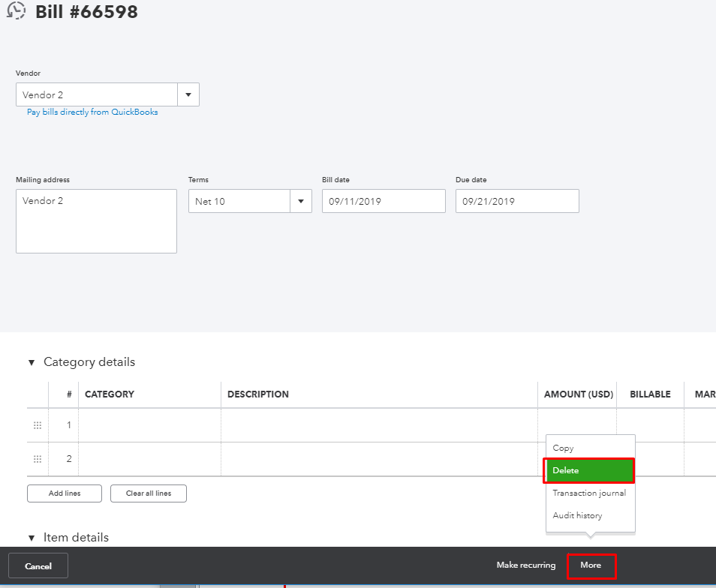Click the Mailing address text box
716x588 pixels.
click(x=96, y=221)
